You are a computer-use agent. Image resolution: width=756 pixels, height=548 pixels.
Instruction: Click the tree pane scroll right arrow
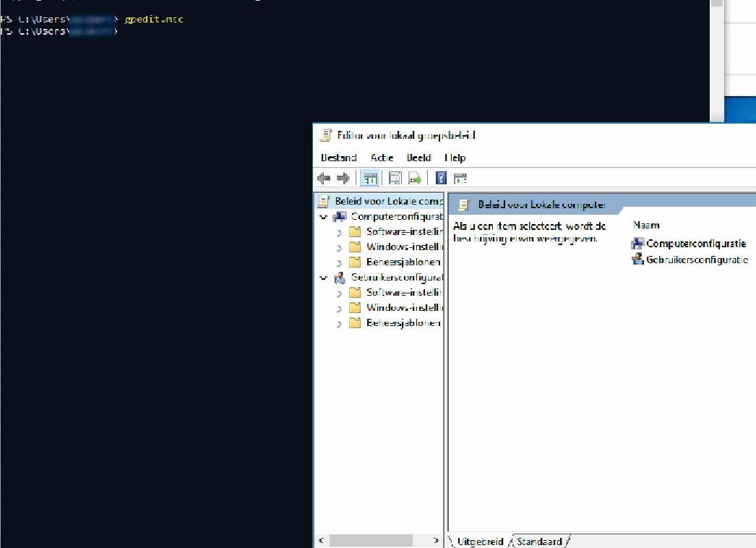(436, 540)
